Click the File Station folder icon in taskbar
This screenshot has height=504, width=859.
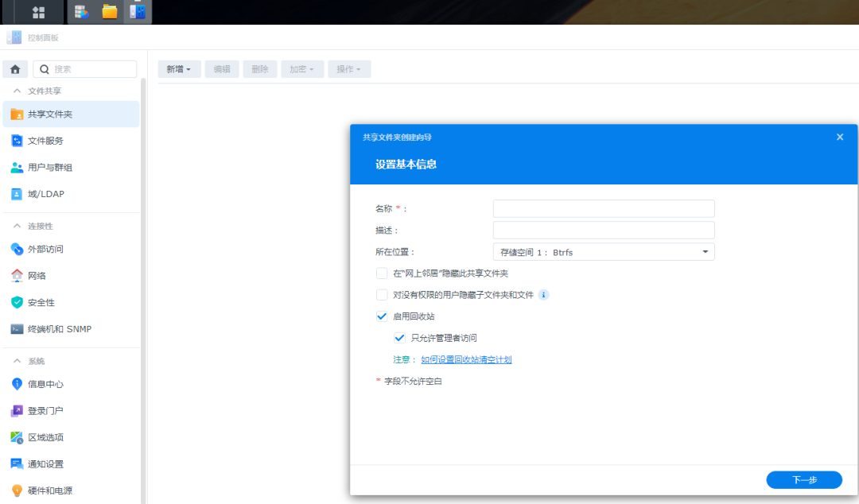tap(110, 12)
